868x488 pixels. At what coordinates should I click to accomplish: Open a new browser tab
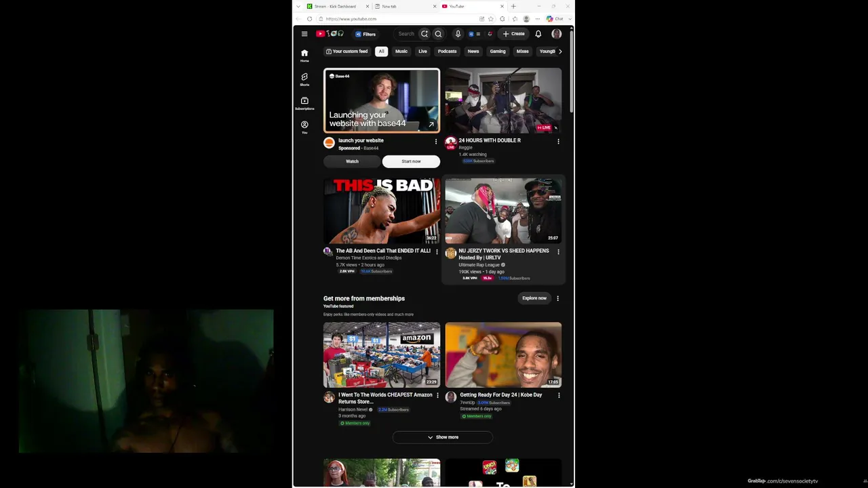pyautogui.click(x=513, y=6)
